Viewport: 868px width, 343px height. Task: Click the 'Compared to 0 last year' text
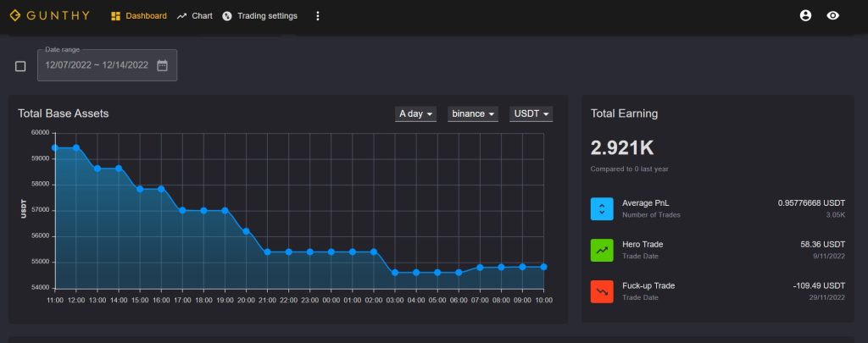click(x=629, y=169)
